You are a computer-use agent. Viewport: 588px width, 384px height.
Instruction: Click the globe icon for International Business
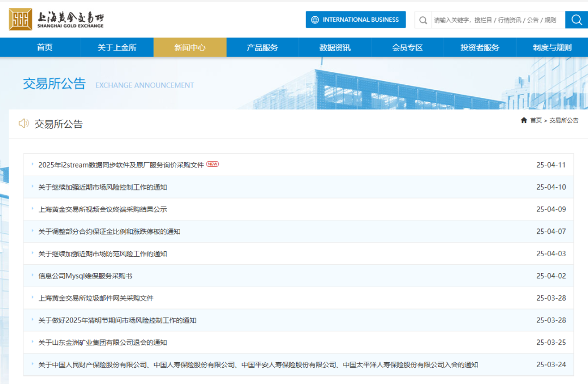[x=315, y=20]
